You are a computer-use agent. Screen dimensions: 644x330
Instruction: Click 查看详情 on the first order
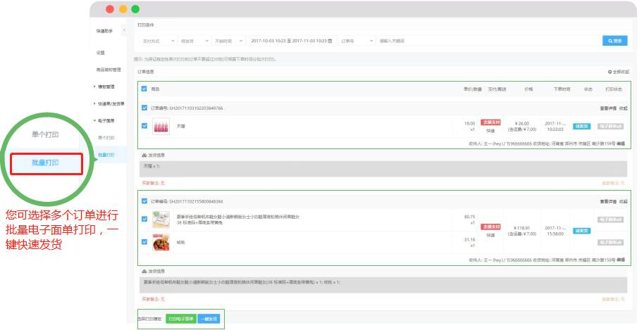point(607,108)
